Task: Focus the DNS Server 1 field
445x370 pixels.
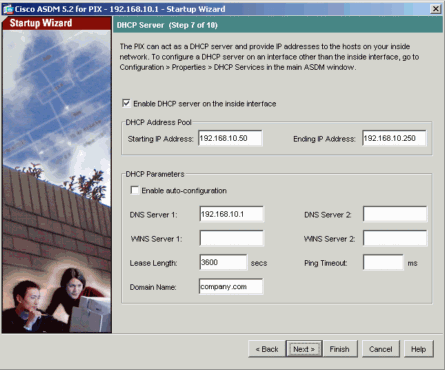Action: (x=232, y=214)
